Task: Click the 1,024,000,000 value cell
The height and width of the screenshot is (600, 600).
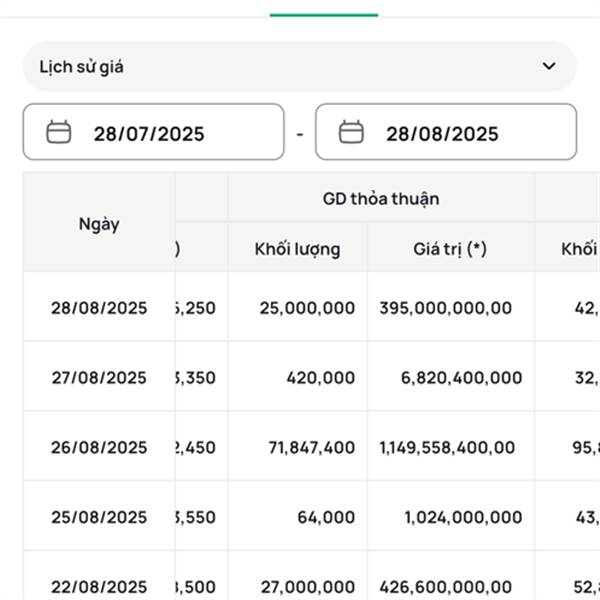Action: (x=463, y=517)
